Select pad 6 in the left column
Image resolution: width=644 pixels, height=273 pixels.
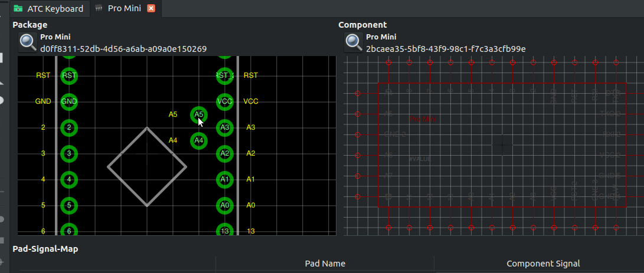(69, 231)
